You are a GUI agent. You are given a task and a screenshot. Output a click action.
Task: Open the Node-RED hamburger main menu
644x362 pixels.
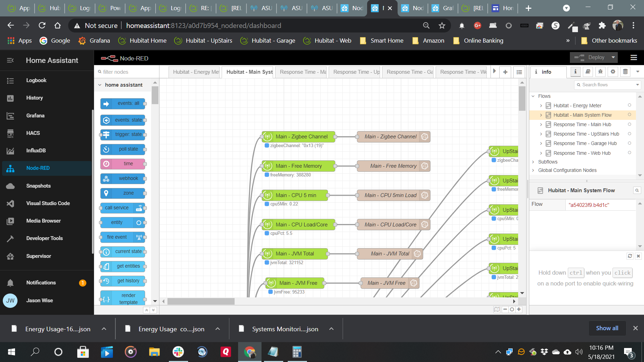click(x=634, y=58)
